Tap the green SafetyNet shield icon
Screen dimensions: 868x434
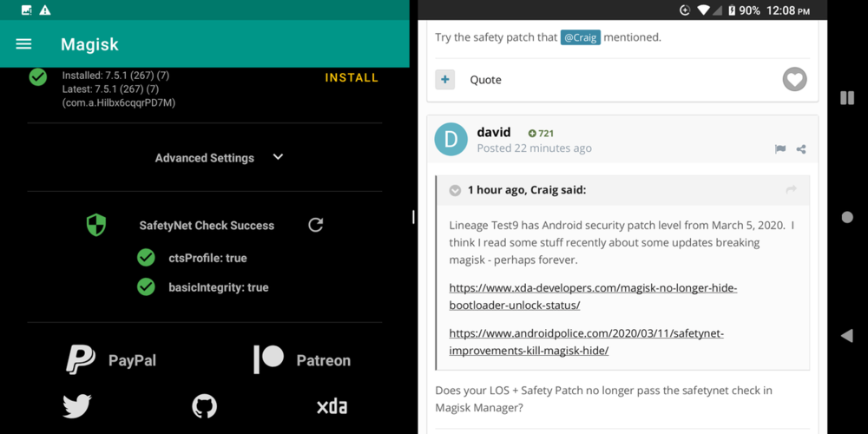pyautogui.click(x=96, y=226)
